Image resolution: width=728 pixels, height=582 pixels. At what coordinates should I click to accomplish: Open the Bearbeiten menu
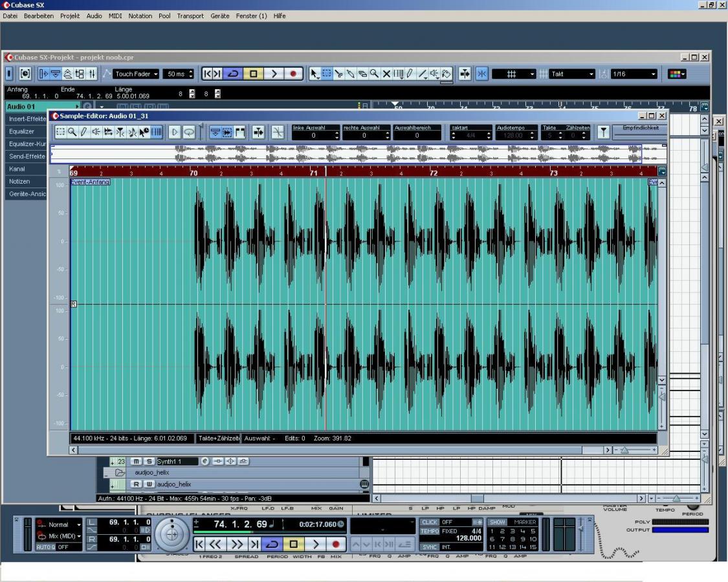click(39, 16)
